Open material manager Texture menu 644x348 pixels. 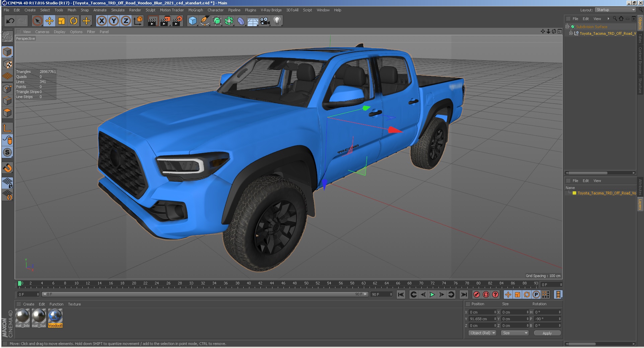coord(74,304)
